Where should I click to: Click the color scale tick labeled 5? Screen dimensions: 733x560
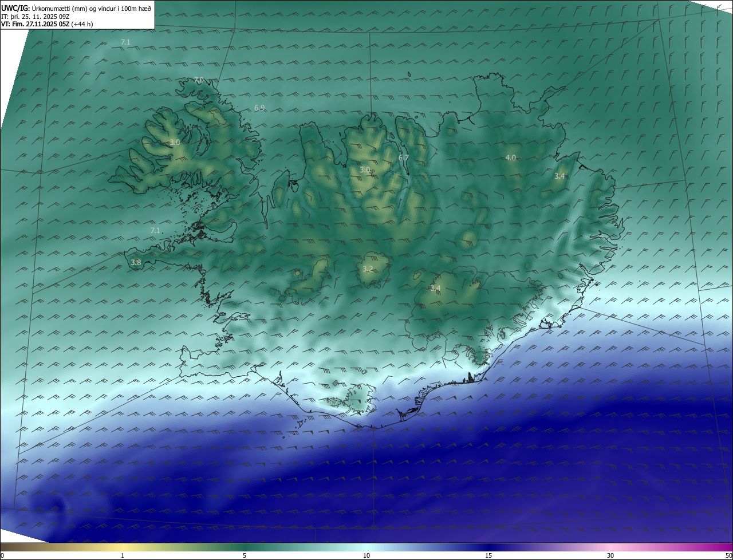245,555
